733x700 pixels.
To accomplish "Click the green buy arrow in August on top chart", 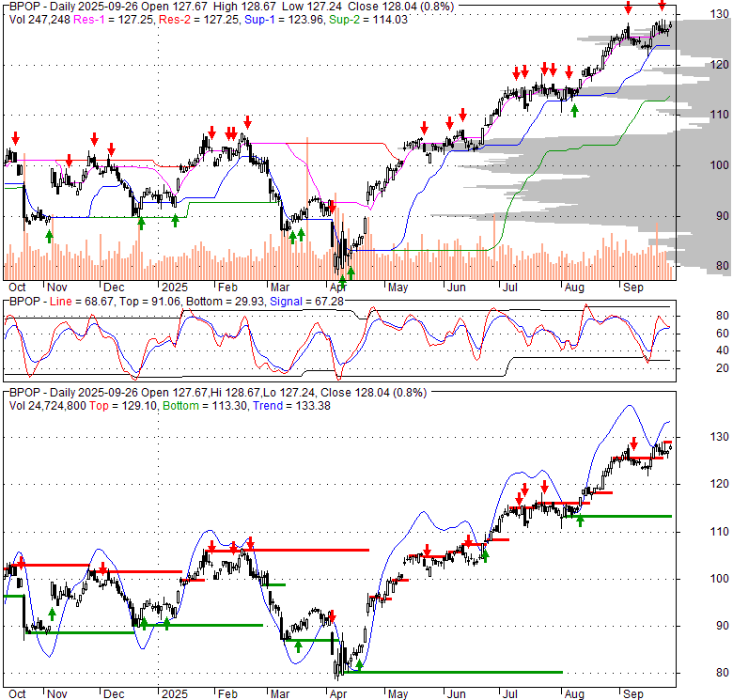I will (574, 111).
